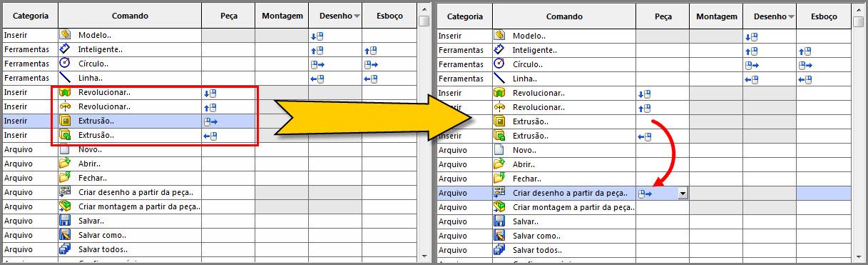Click Fechar folder icon in left table
Screen dimensions: 868x265
click(x=64, y=178)
